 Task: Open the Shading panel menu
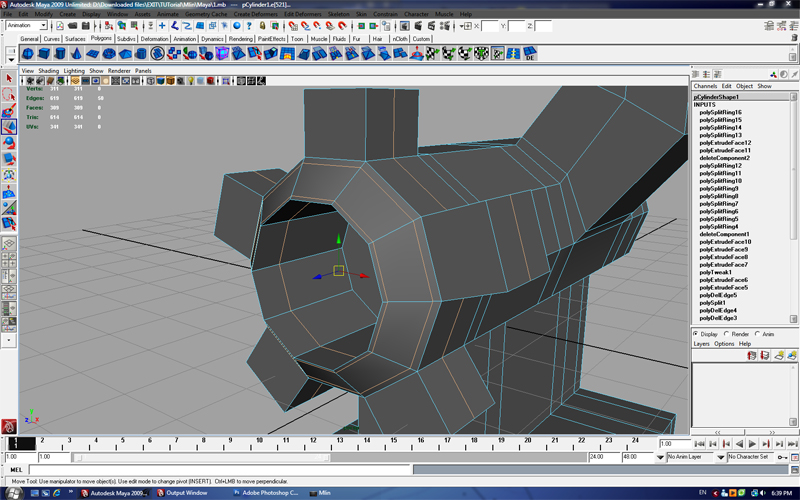(47, 71)
